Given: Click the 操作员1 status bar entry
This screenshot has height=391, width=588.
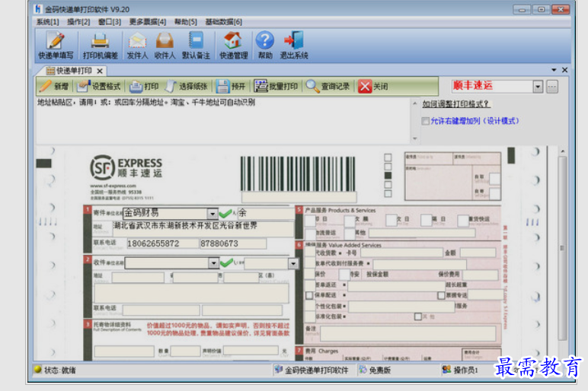Looking at the screenshot, I should pos(460,370).
